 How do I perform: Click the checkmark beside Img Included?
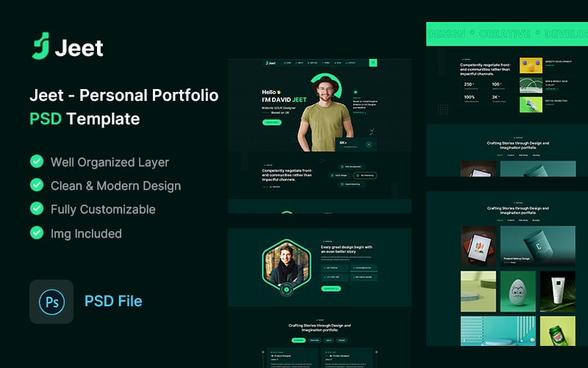[x=36, y=233]
